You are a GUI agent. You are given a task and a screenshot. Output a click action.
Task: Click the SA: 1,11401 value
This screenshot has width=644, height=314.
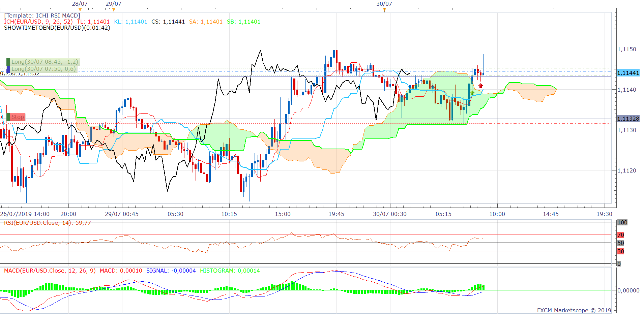coord(206,22)
